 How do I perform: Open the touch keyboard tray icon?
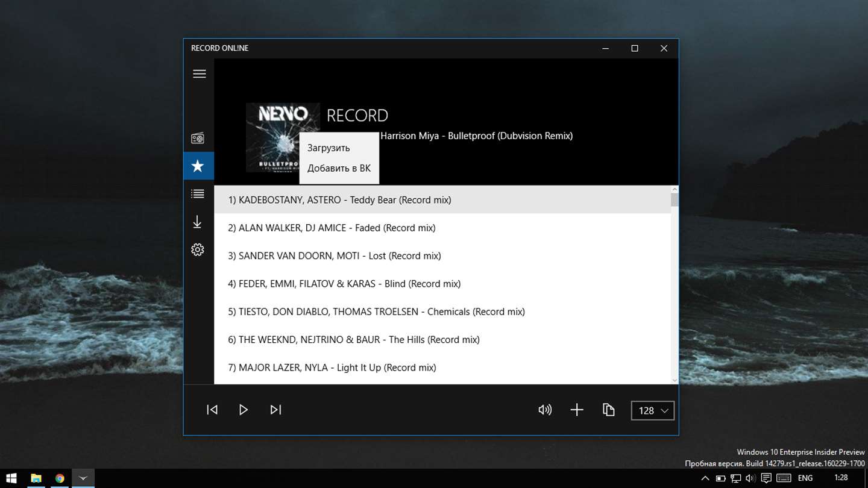(x=784, y=478)
